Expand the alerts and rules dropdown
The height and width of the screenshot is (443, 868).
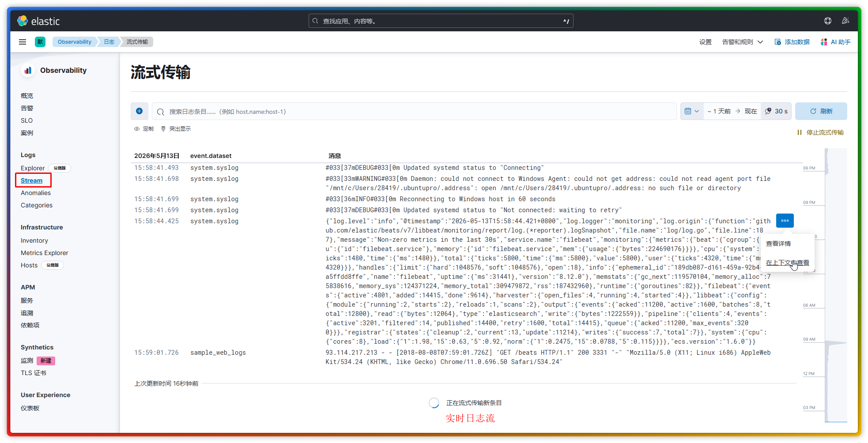[x=743, y=42]
